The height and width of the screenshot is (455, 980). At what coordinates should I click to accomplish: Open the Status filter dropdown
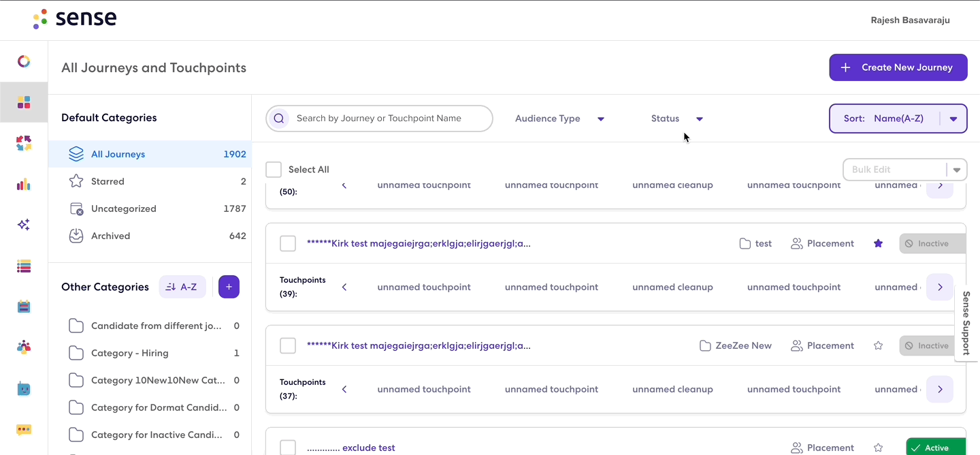click(677, 119)
